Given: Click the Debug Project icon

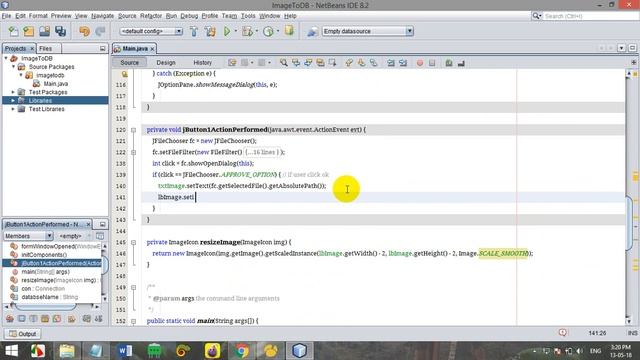Looking at the screenshot, I should tap(247, 31).
